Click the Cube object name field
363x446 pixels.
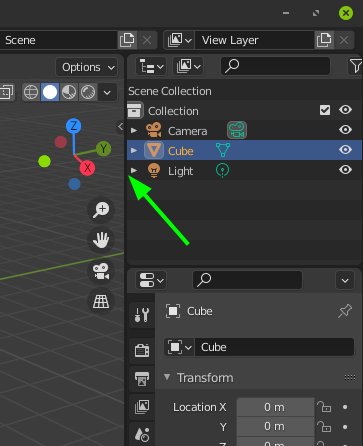(x=274, y=347)
